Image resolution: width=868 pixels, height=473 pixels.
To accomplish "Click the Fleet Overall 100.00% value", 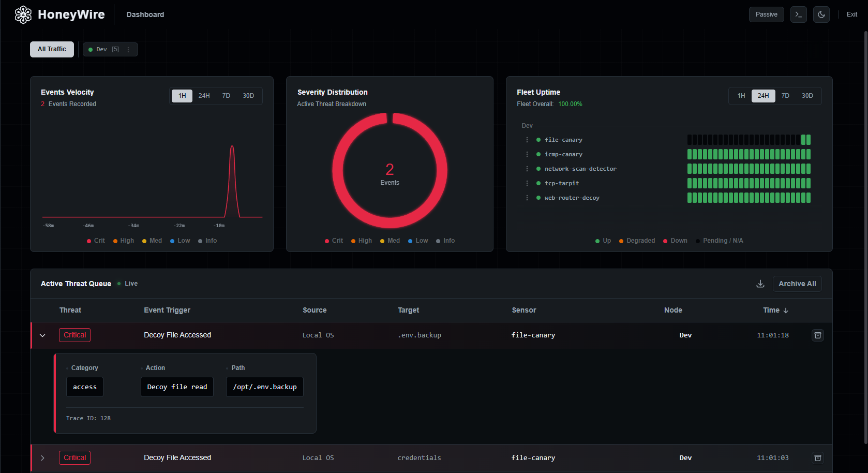I will (x=570, y=104).
